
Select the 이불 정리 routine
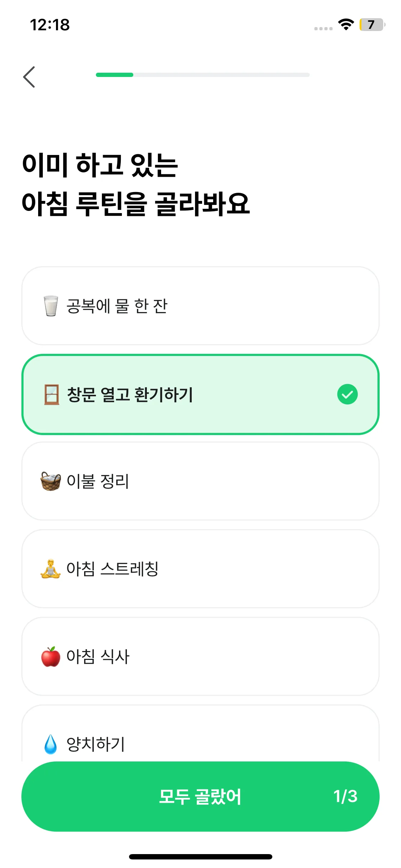pos(200,481)
